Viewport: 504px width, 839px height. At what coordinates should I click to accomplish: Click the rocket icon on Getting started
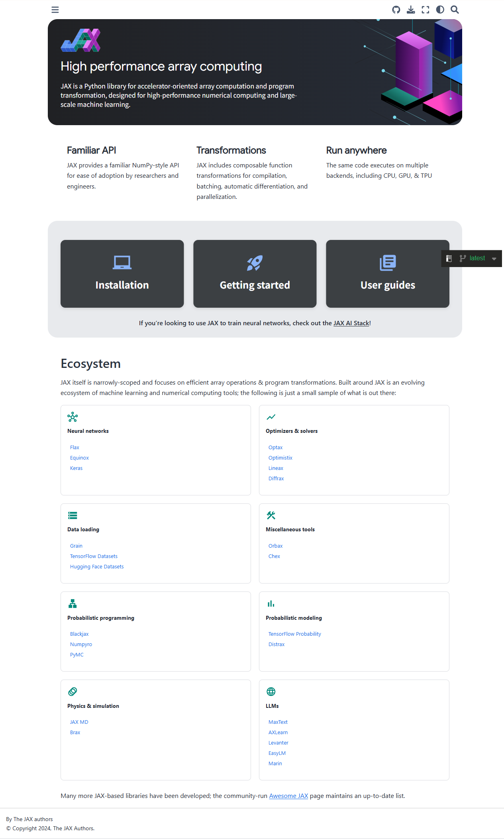click(x=255, y=263)
